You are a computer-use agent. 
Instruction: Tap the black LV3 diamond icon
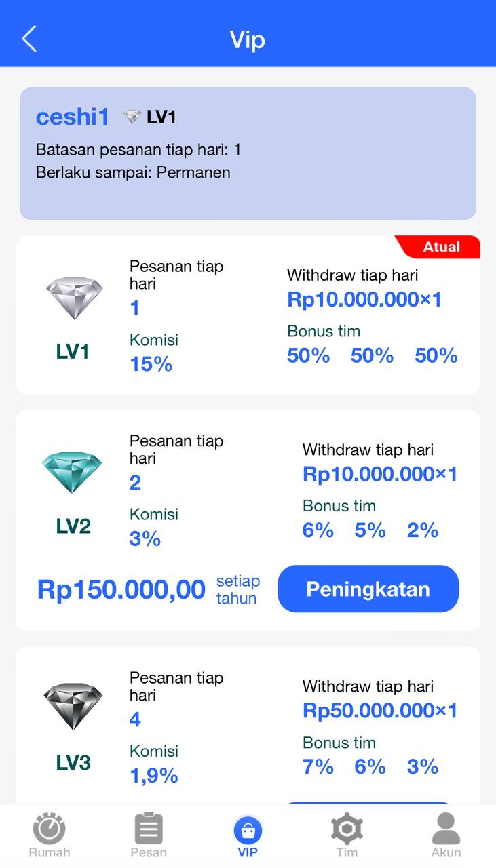click(x=73, y=707)
